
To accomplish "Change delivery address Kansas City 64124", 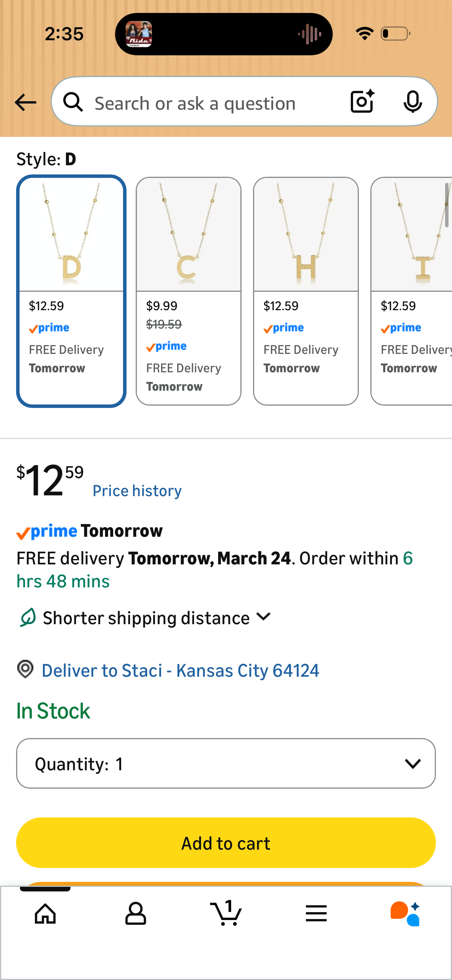I will pos(180,671).
